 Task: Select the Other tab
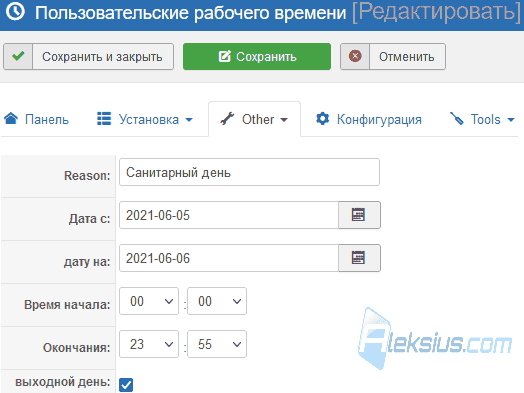(254, 119)
